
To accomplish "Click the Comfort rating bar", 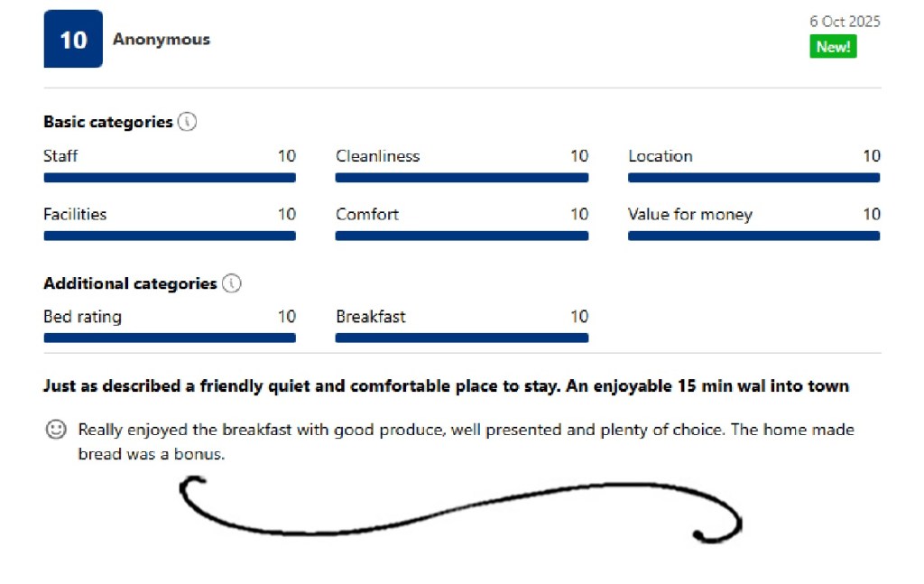I will click(x=462, y=236).
